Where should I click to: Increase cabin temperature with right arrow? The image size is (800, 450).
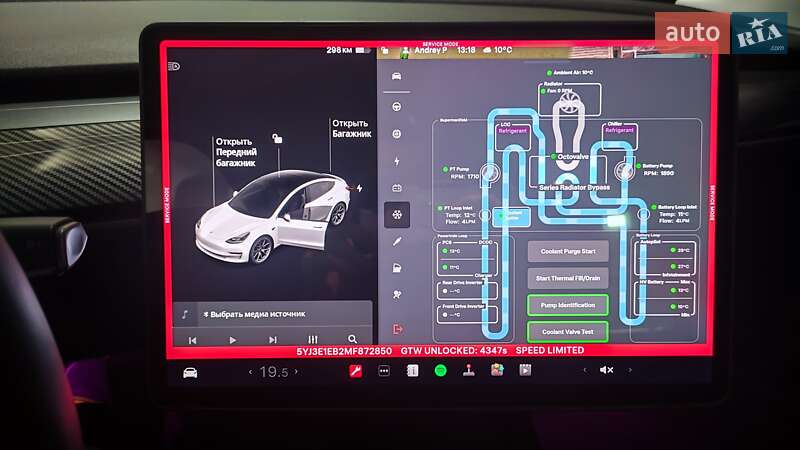tap(296, 372)
